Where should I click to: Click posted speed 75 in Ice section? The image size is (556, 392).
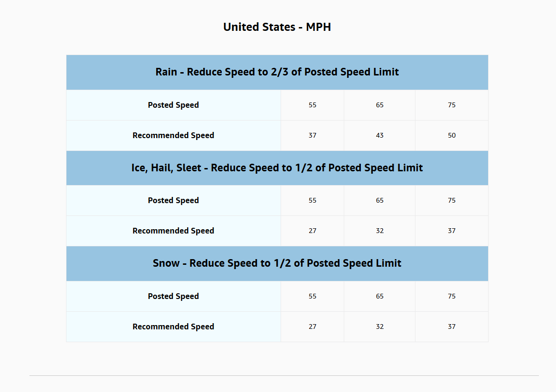(452, 200)
